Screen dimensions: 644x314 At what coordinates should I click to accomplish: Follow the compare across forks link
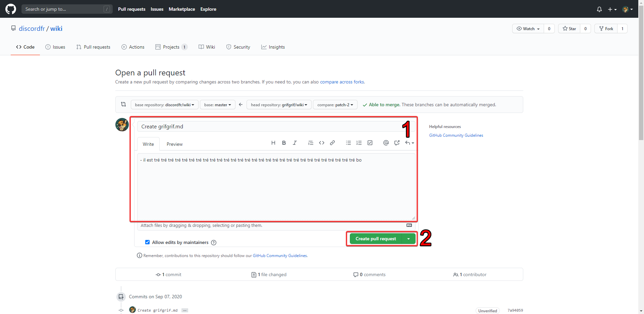342,82
